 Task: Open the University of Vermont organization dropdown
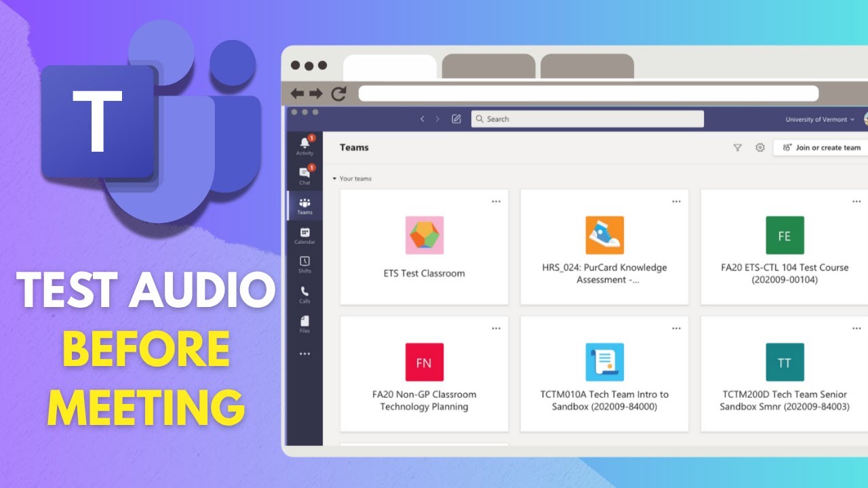[820, 119]
